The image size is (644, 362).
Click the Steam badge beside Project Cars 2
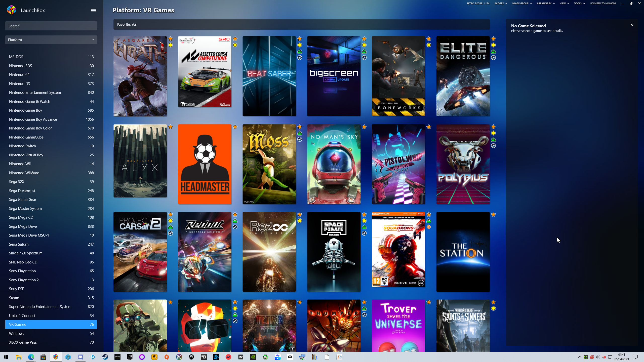tap(171, 233)
